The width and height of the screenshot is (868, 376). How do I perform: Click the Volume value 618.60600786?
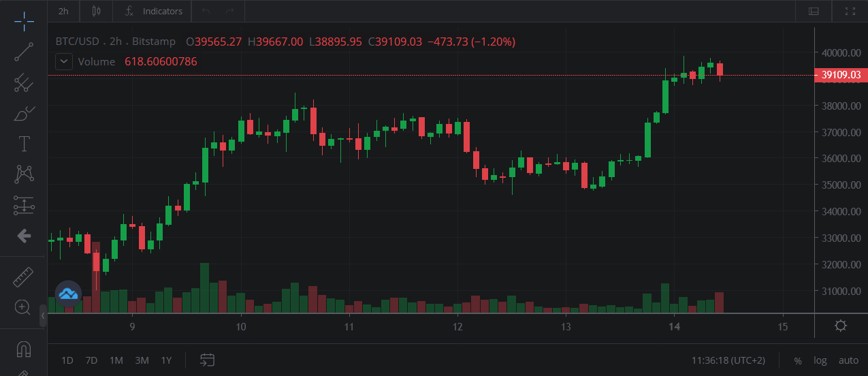tap(161, 61)
